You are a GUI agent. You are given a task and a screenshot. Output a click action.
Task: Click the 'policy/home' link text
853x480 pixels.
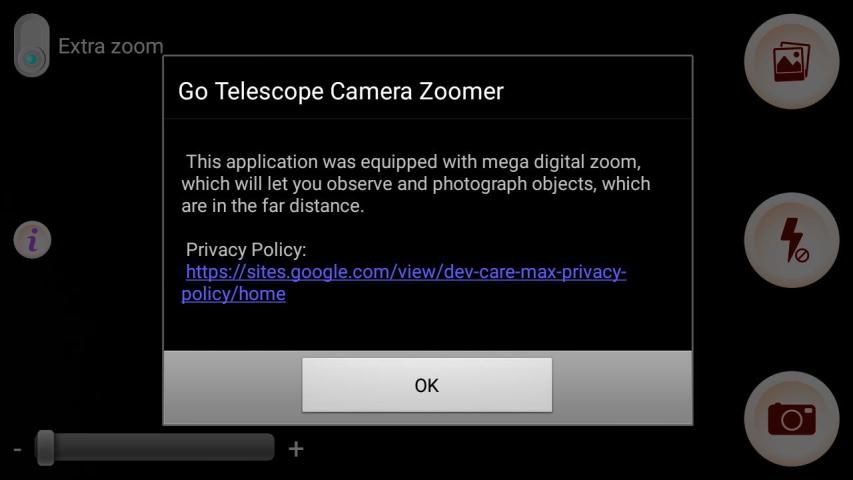point(233,294)
